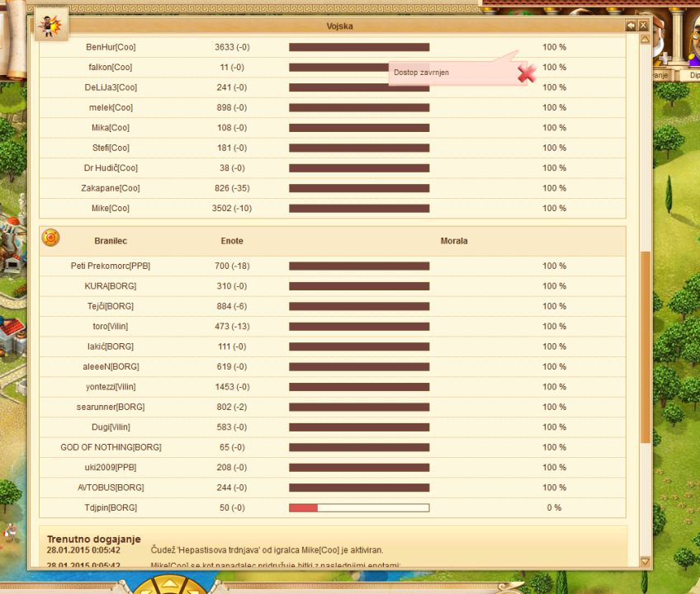Select the Mika[Coo] attacker name
The image size is (700, 594).
point(111,127)
